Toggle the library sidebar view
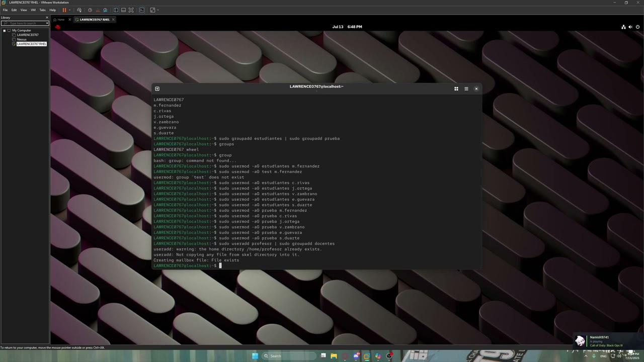The height and width of the screenshot is (362, 644). pyautogui.click(x=116, y=10)
